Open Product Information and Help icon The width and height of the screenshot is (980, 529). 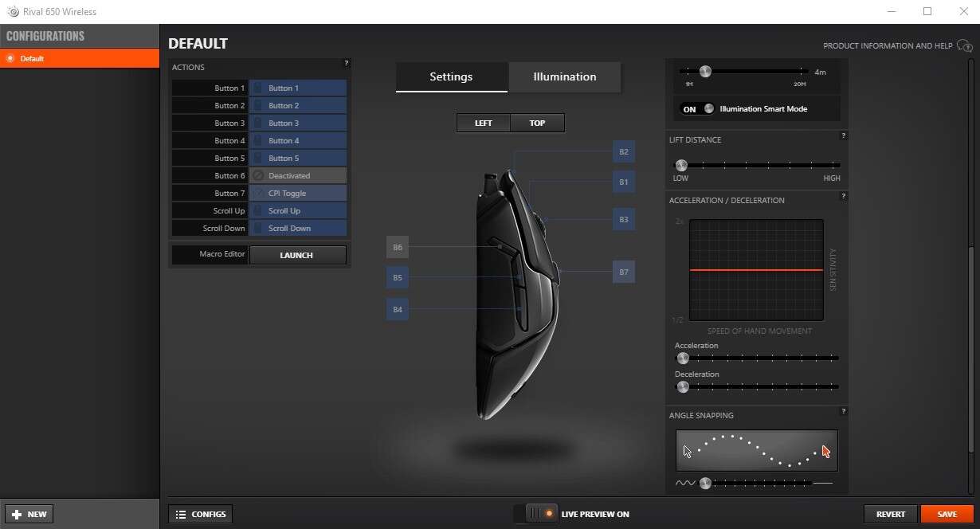click(x=964, y=46)
